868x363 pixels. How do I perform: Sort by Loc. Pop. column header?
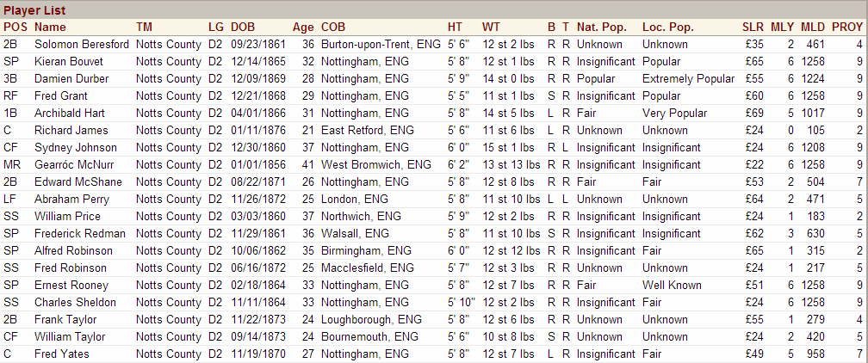(x=667, y=28)
